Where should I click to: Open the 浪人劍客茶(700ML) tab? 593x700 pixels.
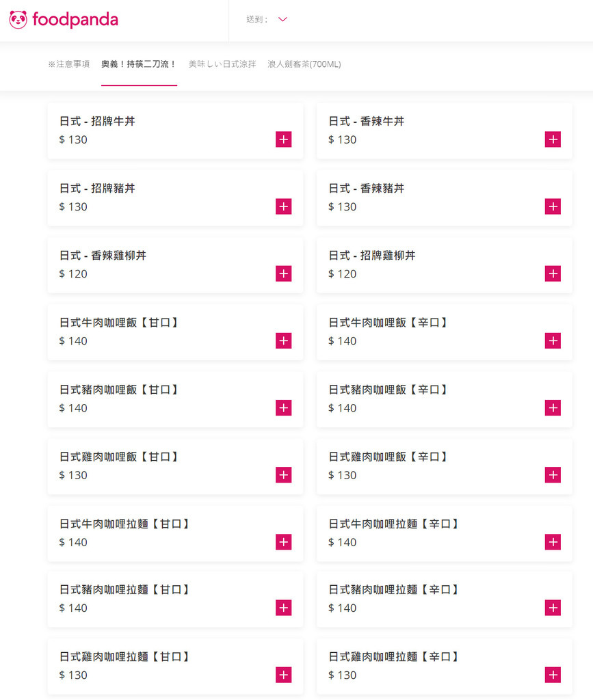(304, 64)
